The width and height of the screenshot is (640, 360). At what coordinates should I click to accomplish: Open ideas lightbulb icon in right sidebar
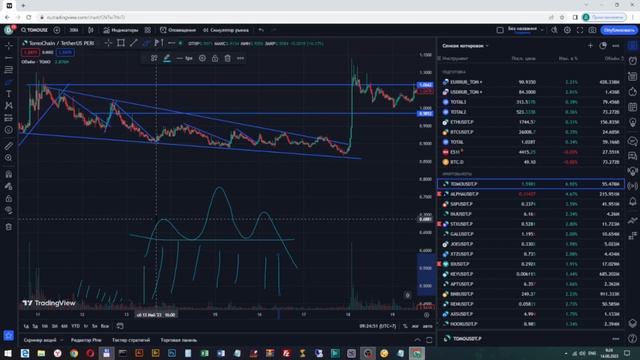[633, 122]
